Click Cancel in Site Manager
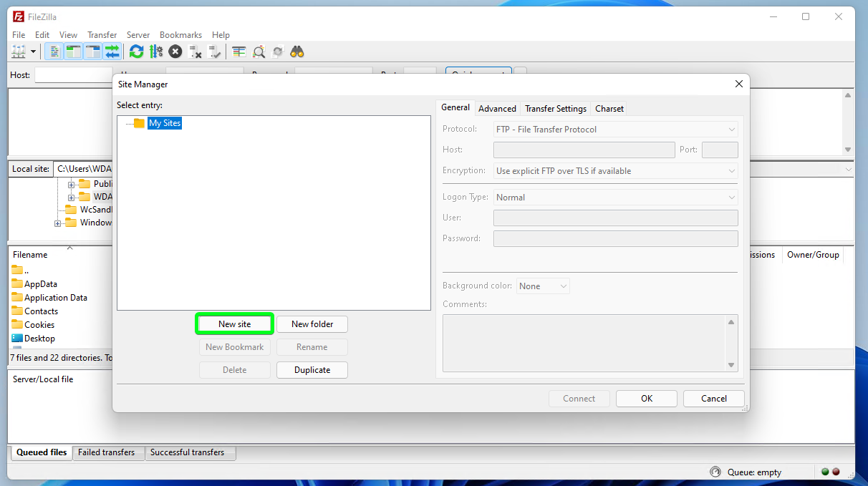This screenshot has height=486, width=868. point(714,399)
